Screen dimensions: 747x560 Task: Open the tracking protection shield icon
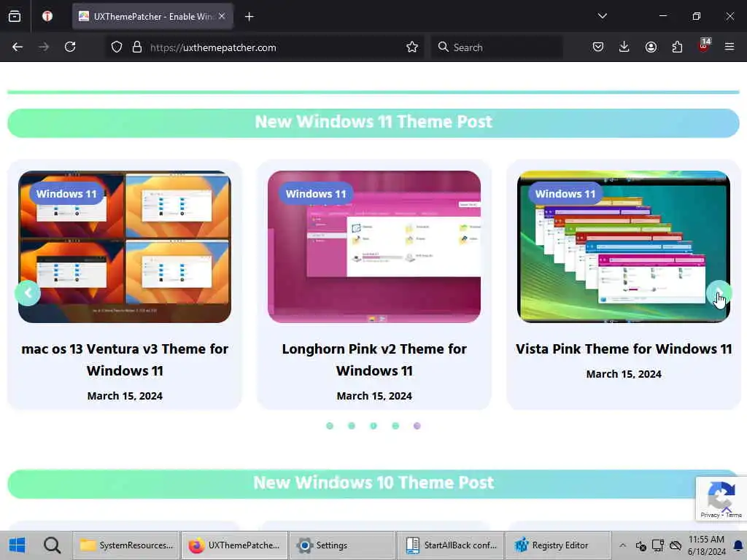pos(117,47)
